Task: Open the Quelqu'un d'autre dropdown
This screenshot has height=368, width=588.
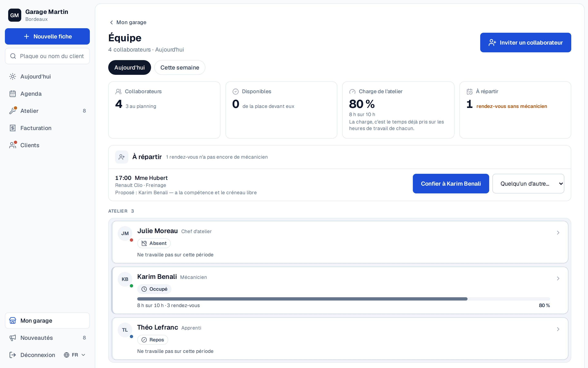Action: coord(528,184)
